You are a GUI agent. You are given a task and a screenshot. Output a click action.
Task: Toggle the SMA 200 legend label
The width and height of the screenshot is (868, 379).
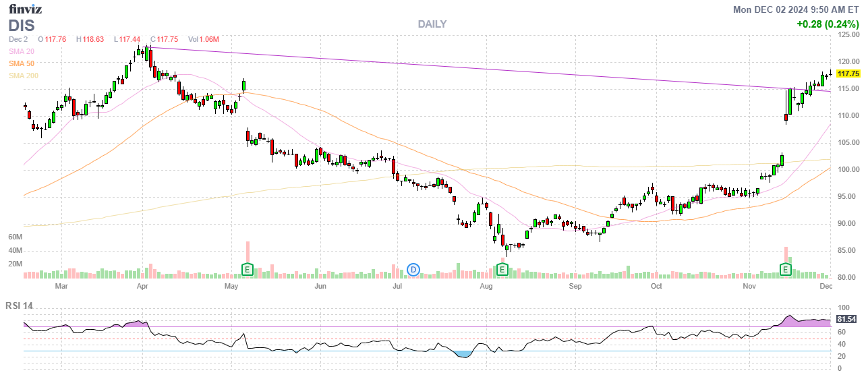[24, 76]
